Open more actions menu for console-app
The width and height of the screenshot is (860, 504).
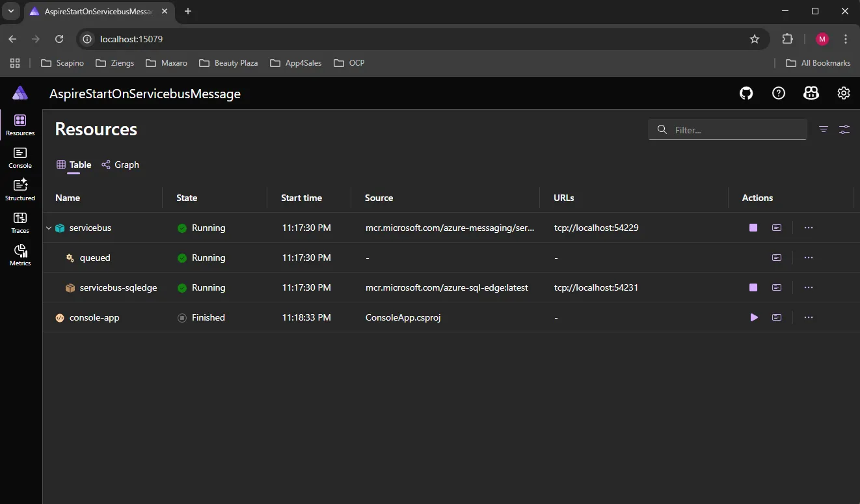point(809,317)
